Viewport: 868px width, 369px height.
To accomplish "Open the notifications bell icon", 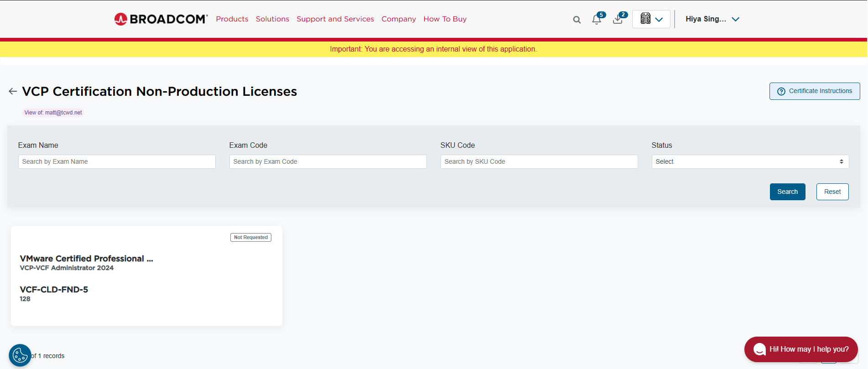I will click(x=597, y=19).
